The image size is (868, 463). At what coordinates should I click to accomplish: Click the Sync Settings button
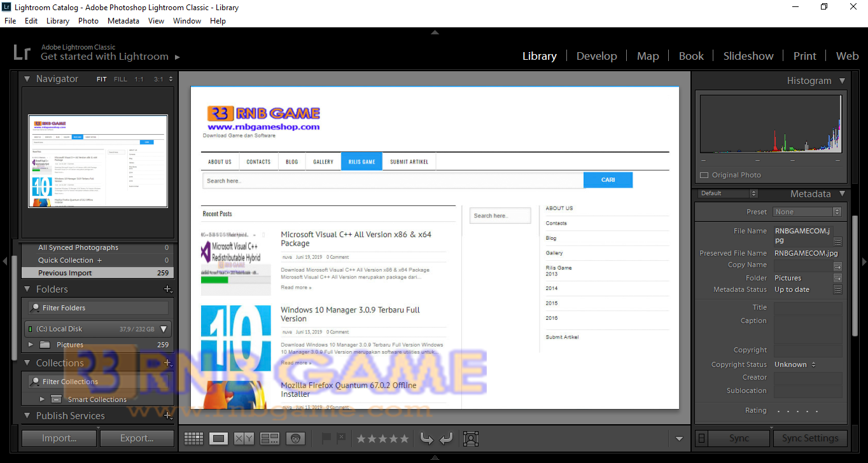click(x=810, y=438)
